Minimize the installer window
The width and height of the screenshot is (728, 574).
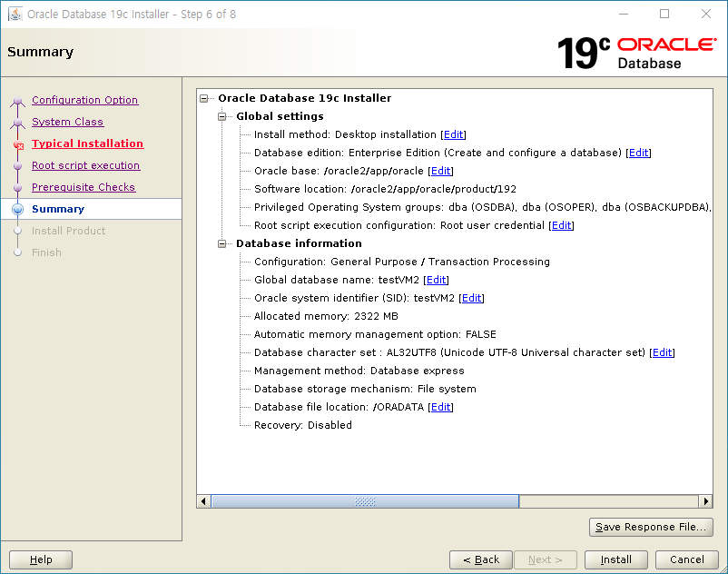[x=624, y=14]
